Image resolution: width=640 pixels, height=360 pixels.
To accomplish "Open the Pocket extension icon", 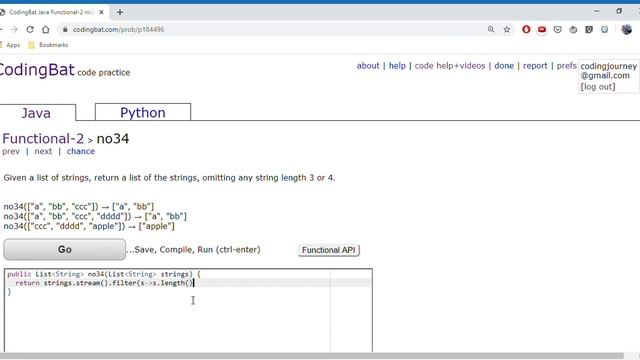I will tap(558, 29).
